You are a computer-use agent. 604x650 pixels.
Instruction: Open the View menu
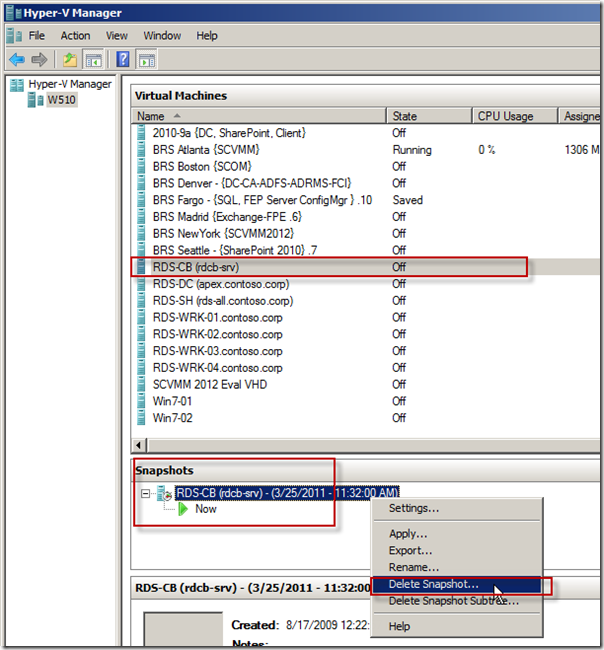coord(116,36)
